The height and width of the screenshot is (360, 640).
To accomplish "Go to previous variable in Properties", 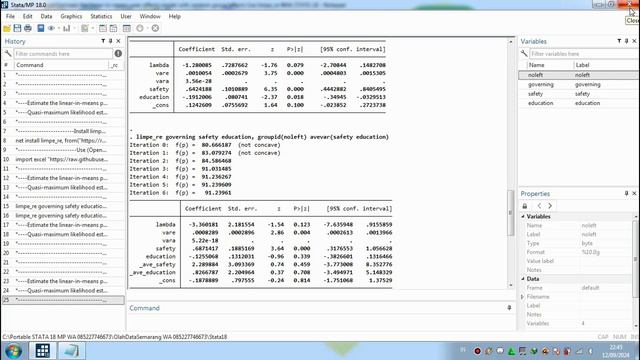I will [539, 206].
